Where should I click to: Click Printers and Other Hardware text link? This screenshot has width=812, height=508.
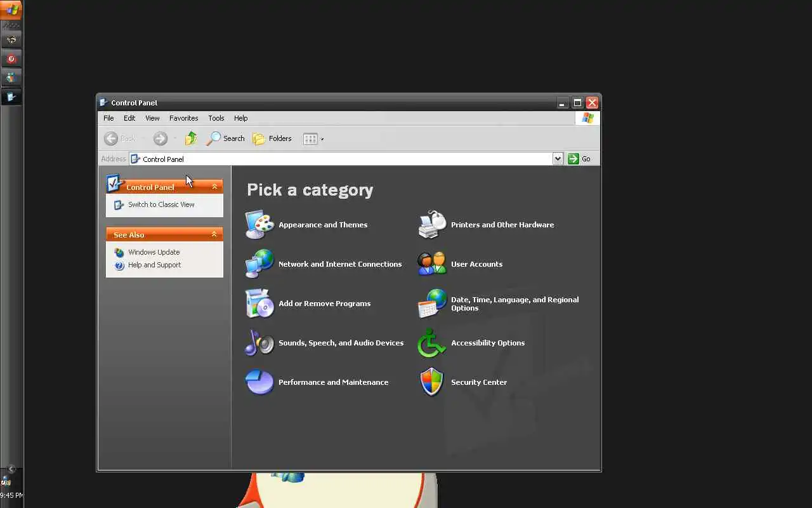(502, 225)
